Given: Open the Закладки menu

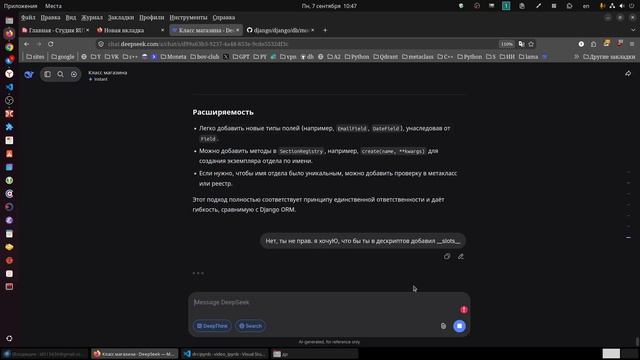Looking at the screenshot, I should click(x=121, y=18).
